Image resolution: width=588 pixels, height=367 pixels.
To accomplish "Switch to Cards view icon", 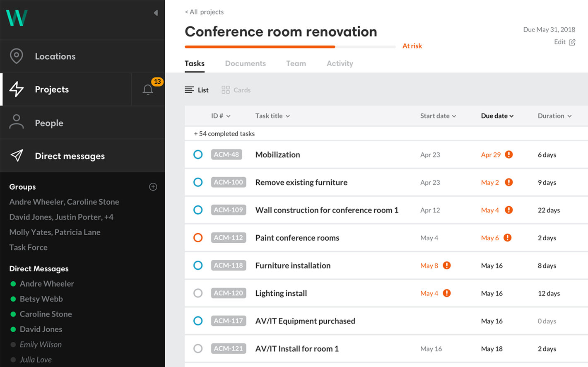I will tap(226, 90).
